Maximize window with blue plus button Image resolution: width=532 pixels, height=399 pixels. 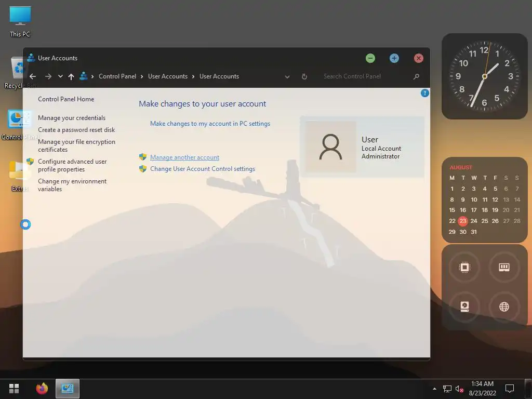point(394,58)
